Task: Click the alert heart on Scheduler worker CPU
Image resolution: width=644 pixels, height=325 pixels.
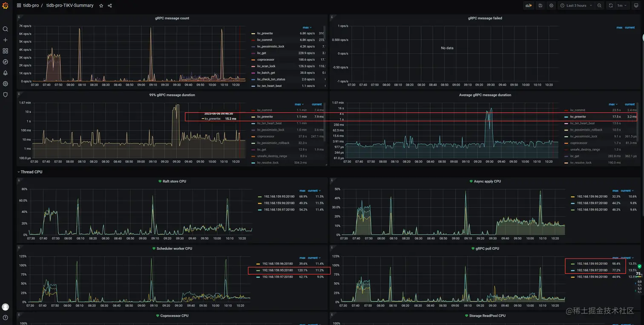Action: pos(154,248)
